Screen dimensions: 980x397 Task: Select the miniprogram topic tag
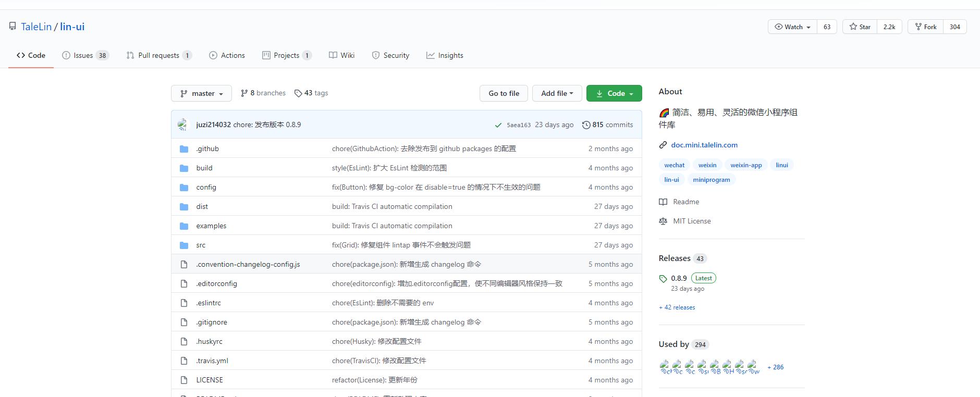pos(712,179)
